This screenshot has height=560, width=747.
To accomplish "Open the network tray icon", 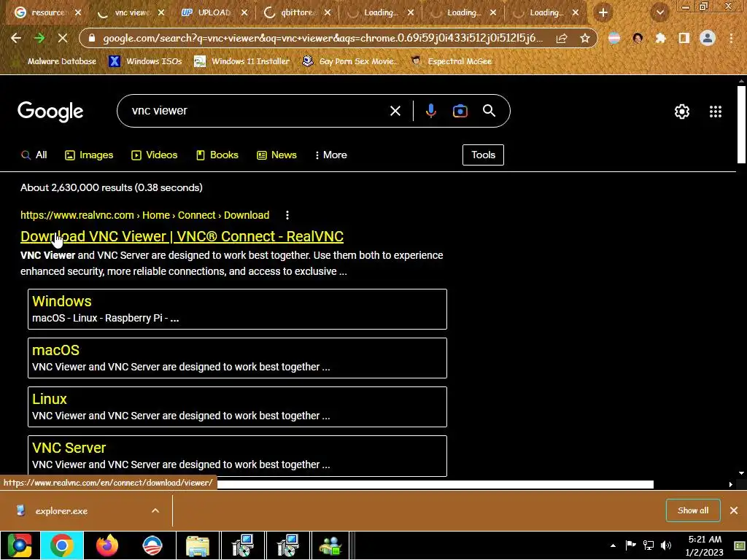I will click(649, 545).
